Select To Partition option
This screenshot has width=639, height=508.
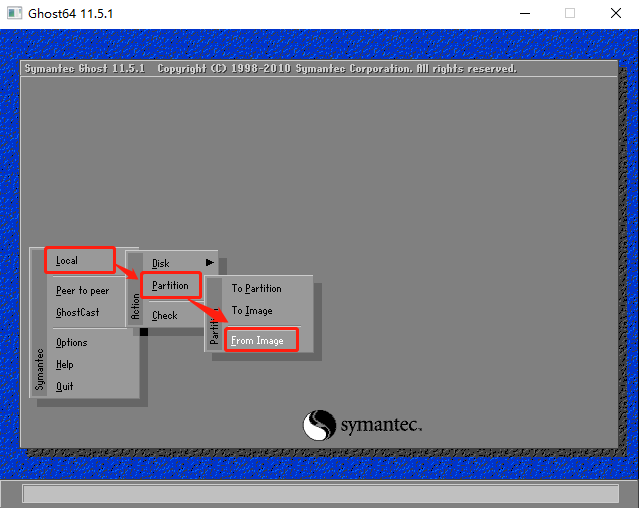[x=256, y=288]
